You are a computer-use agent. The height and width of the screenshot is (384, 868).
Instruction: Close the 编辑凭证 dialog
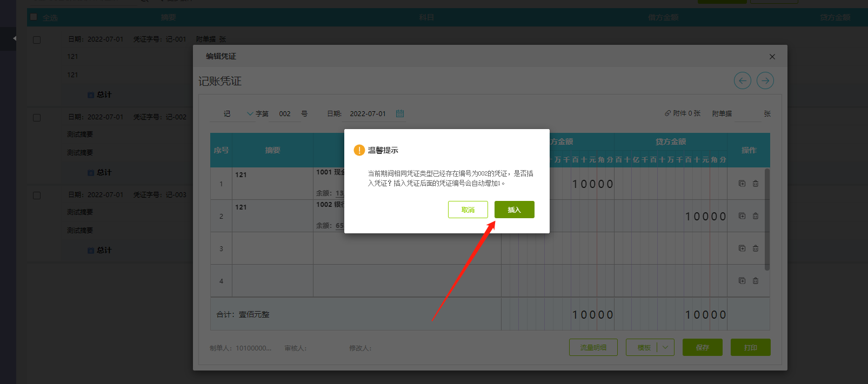772,57
